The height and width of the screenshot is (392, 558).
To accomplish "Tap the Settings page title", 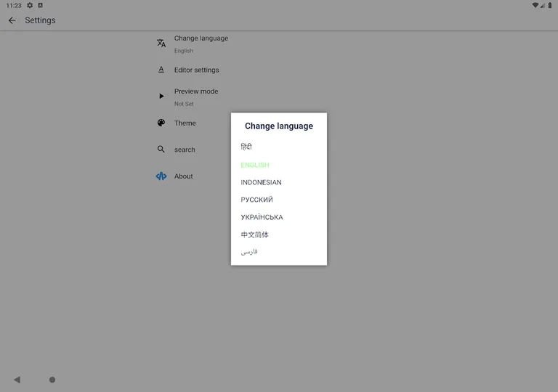I will pos(40,20).
